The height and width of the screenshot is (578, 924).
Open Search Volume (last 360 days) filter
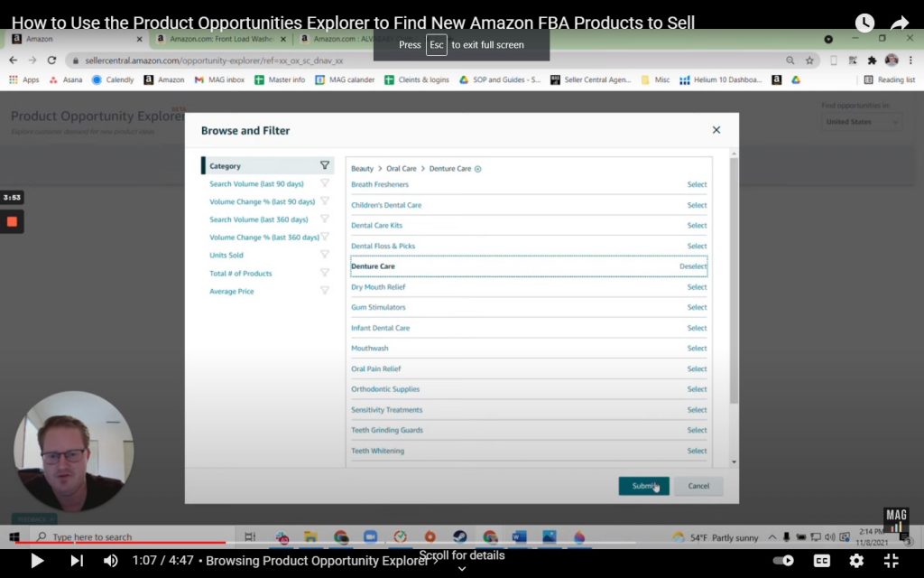pos(259,219)
